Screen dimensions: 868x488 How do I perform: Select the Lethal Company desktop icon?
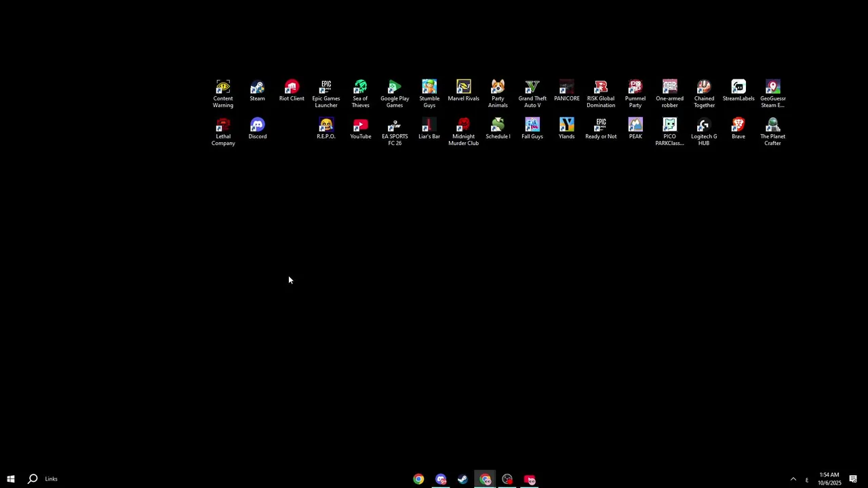point(223,131)
